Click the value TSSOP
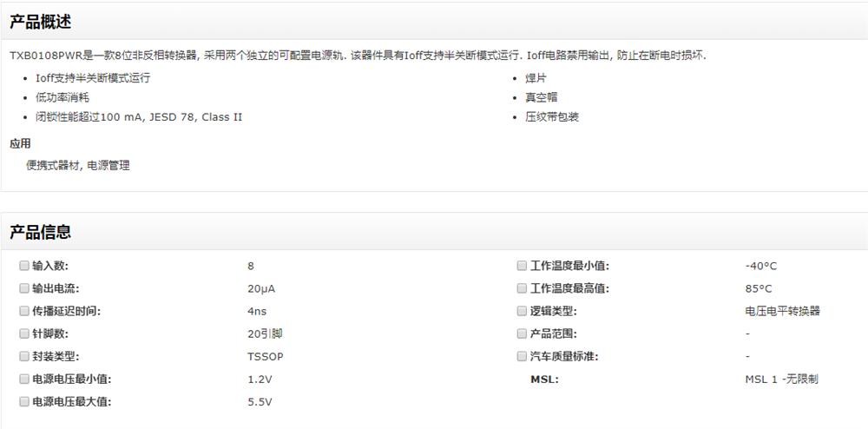868x429 pixels. (x=265, y=357)
